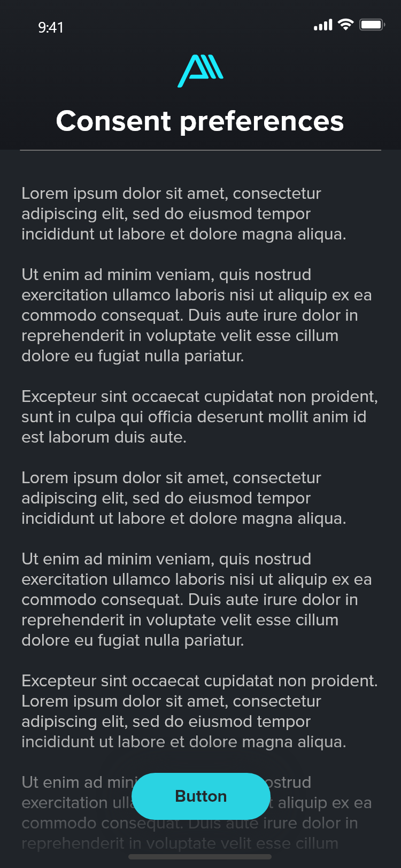The height and width of the screenshot is (868, 401).
Task: Click "Excepteur sint occaecat cupidatat non proident." line
Action: [199, 681]
